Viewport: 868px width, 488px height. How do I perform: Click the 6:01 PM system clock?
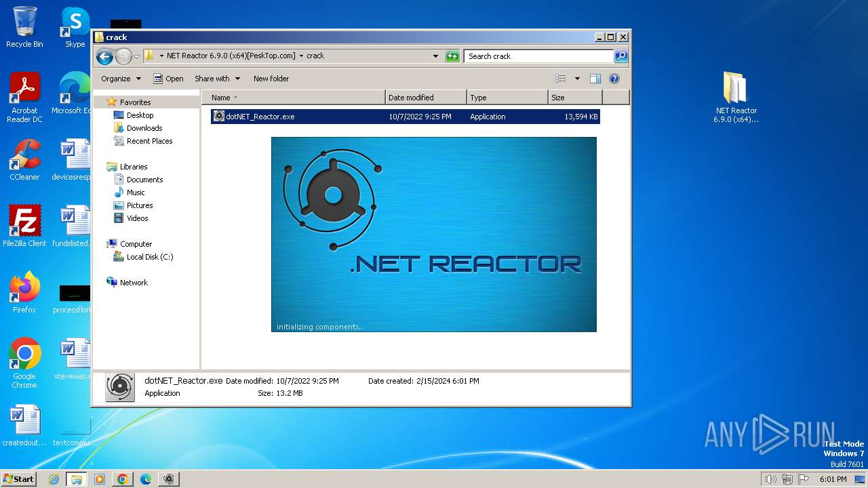[833, 479]
